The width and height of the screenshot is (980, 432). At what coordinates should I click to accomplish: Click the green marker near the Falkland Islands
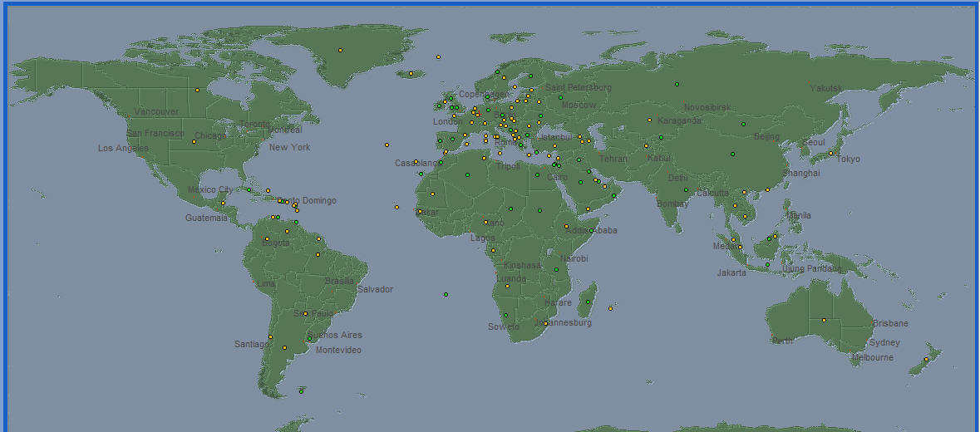[301, 390]
